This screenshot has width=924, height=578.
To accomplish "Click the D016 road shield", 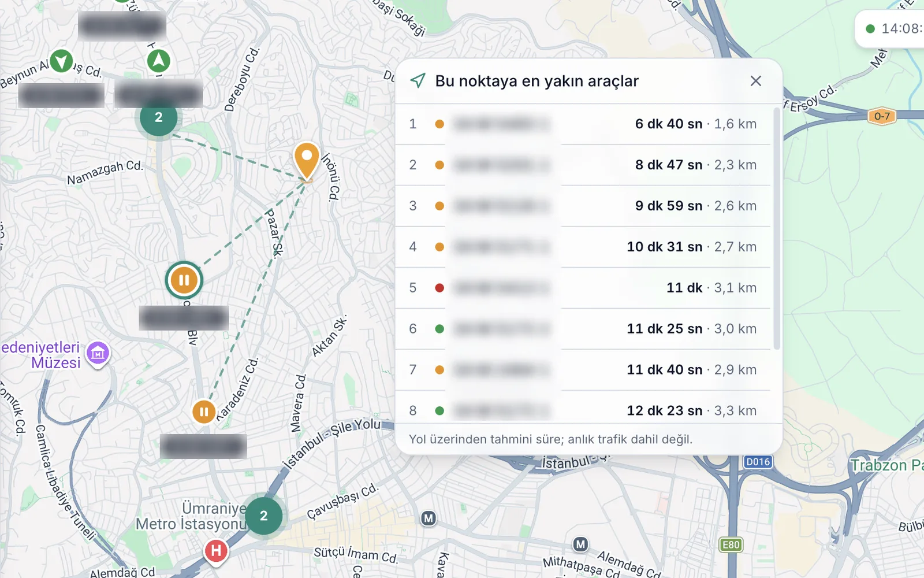I will coord(758,462).
